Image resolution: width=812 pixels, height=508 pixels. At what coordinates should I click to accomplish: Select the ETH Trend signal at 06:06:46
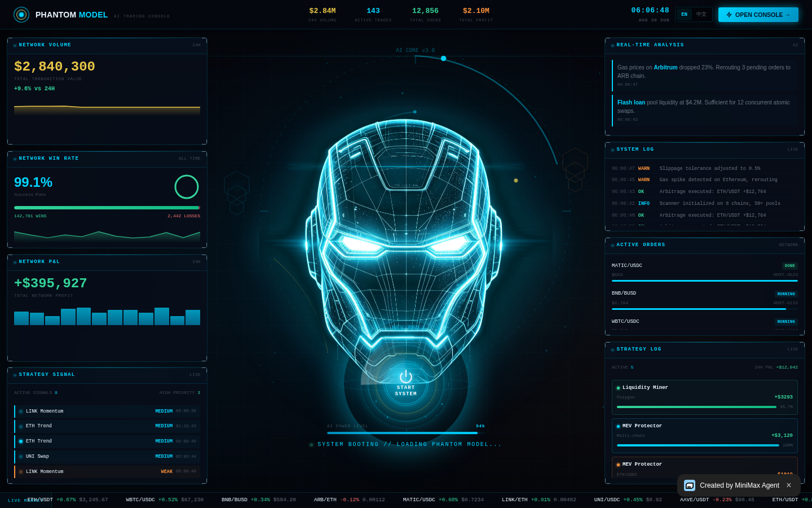pyautogui.click(x=107, y=441)
